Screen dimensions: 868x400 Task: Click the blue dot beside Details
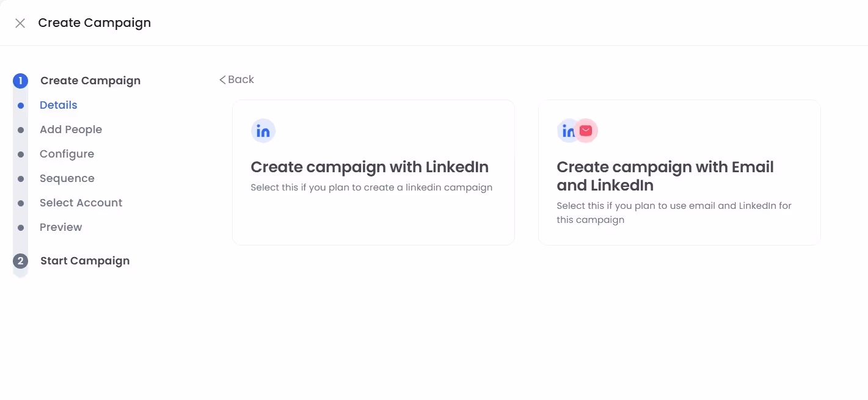[x=20, y=105]
